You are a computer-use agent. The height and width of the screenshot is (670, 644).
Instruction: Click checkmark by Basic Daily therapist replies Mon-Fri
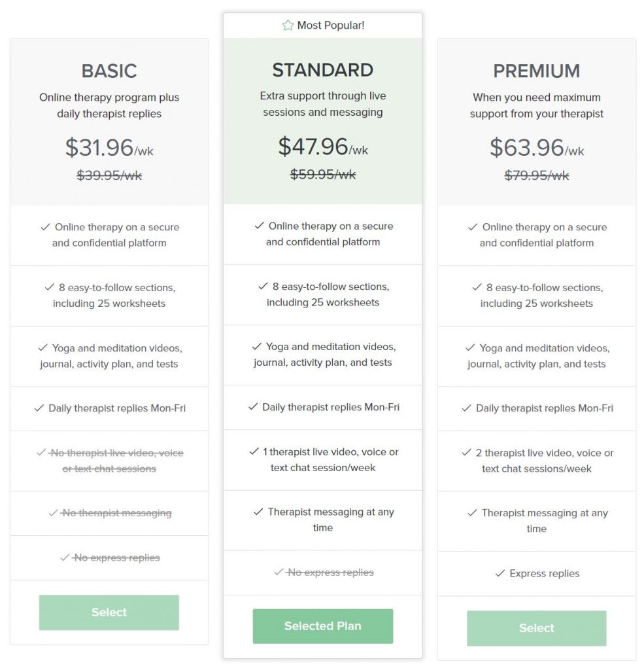tap(39, 408)
